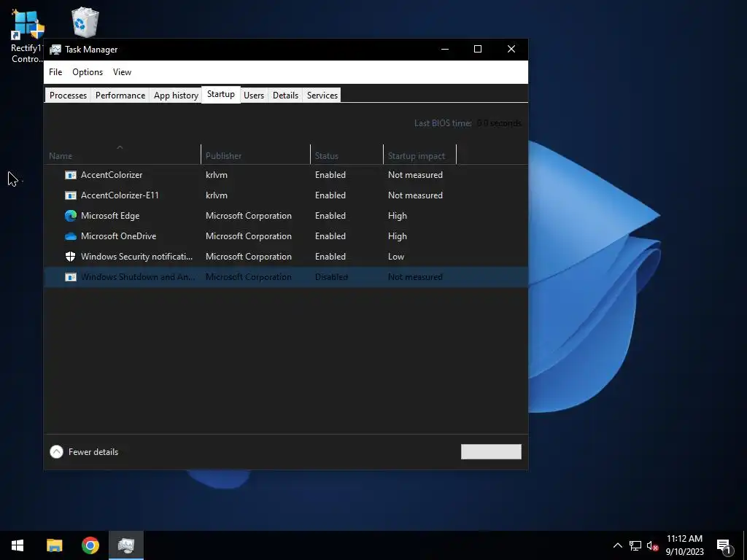Select the Recycle Bin desktop icon

(85, 23)
